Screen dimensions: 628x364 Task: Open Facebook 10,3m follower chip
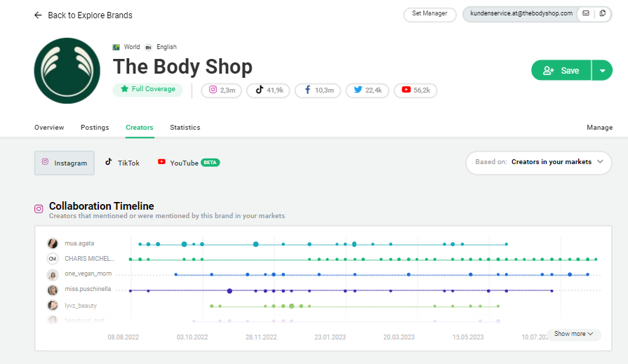[318, 90]
